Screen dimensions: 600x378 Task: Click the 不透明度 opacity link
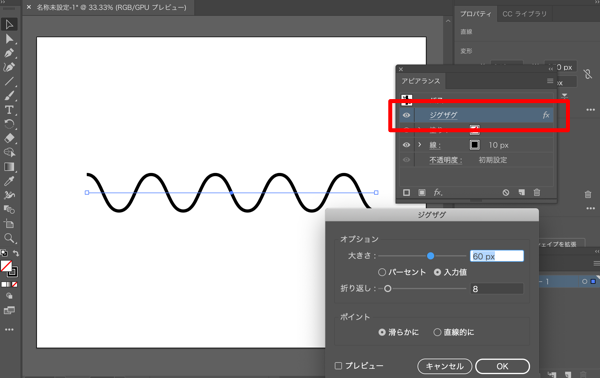[446, 160]
